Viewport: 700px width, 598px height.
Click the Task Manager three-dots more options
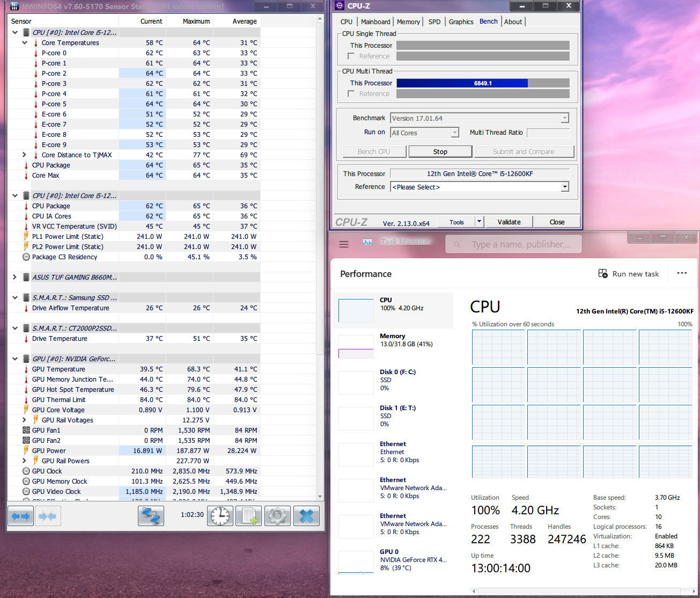click(682, 273)
